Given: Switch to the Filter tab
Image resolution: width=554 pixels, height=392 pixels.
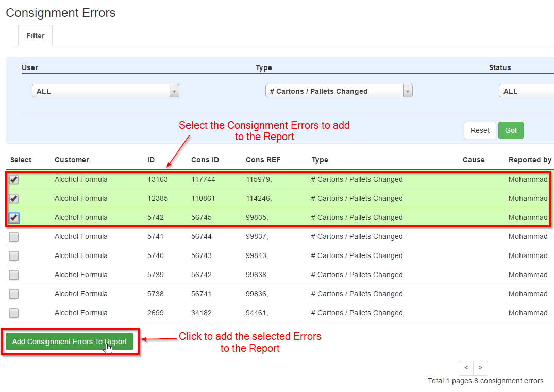Looking at the screenshot, I should coord(35,36).
